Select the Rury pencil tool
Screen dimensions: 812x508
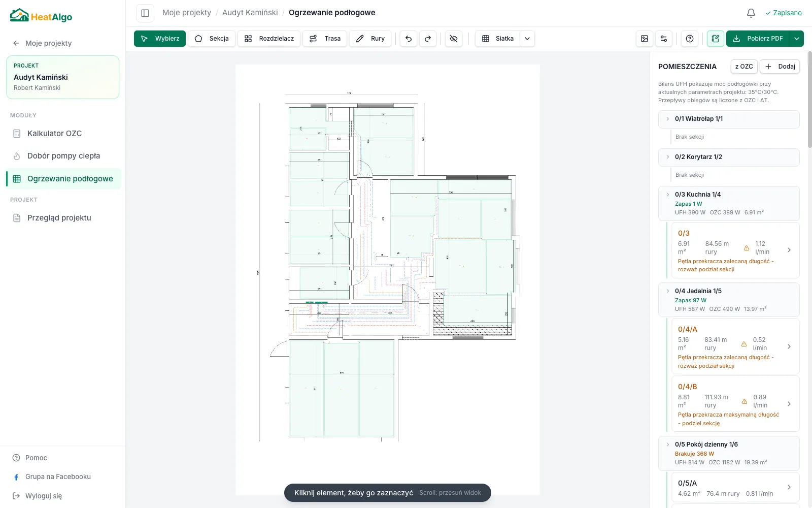pos(370,39)
